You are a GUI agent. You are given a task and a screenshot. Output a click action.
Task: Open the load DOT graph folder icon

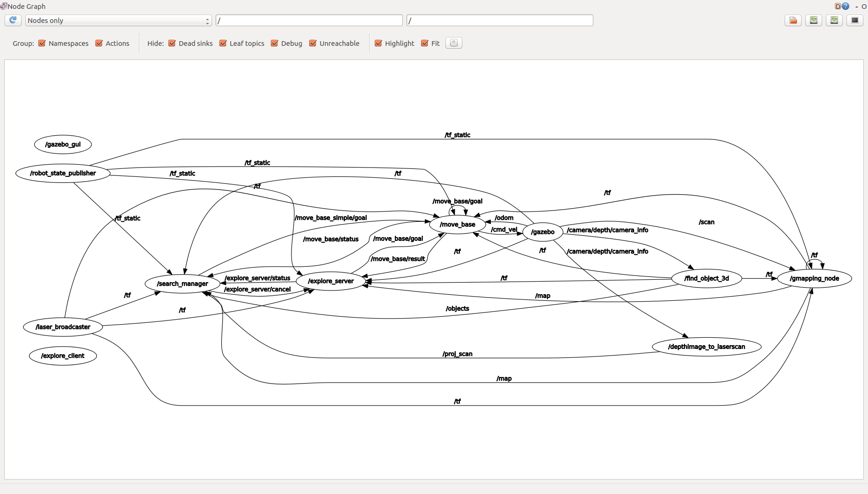tap(793, 20)
